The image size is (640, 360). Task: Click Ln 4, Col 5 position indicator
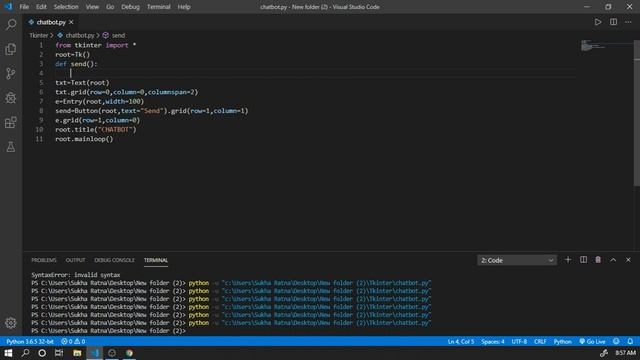click(x=461, y=341)
